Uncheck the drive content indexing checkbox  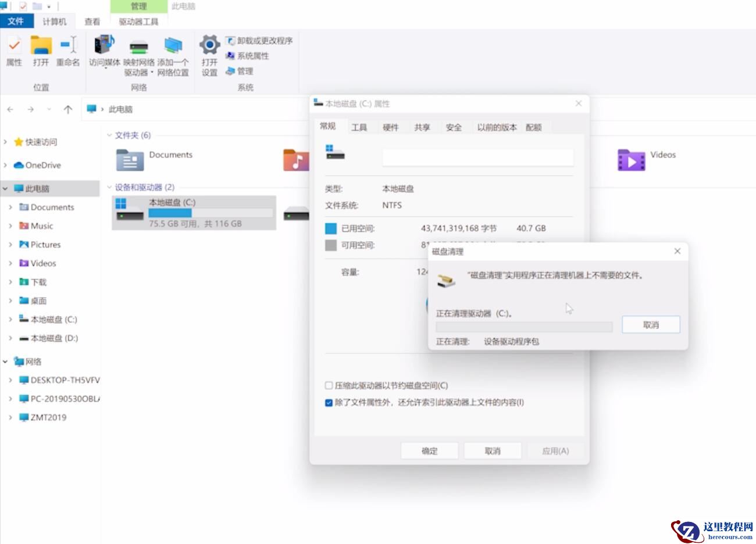[x=329, y=402]
